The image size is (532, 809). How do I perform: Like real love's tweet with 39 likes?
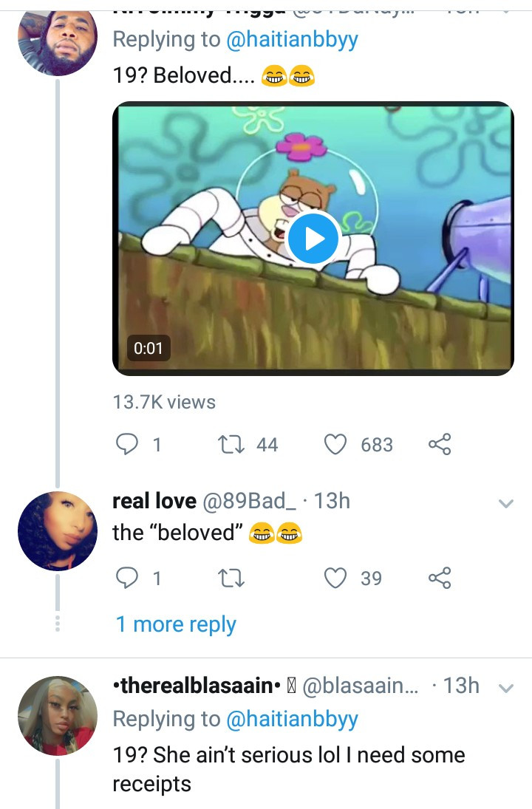[337, 578]
